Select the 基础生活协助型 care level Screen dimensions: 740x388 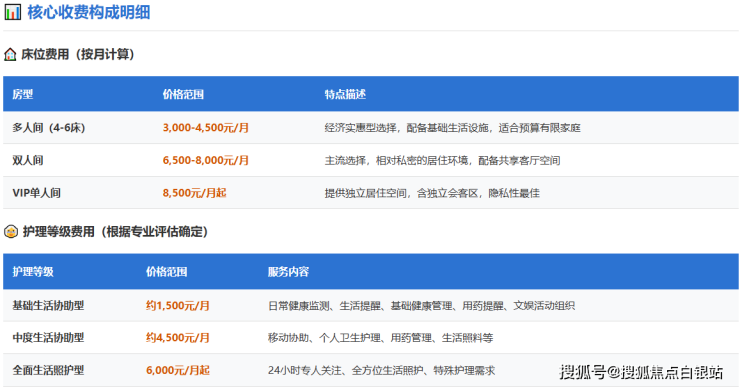[48, 305]
